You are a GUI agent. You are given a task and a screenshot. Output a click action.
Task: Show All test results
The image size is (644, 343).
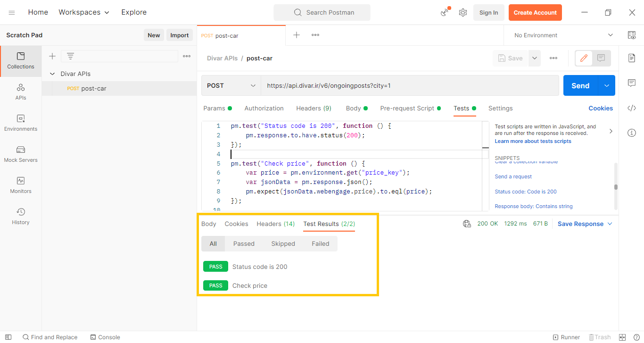213,243
